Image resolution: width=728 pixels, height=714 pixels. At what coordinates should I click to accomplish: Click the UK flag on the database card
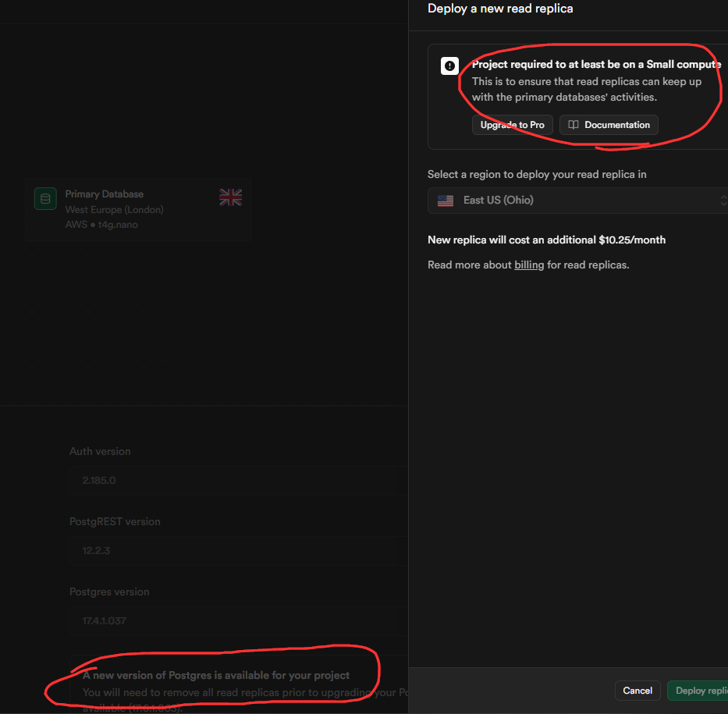click(x=230, y=197)
